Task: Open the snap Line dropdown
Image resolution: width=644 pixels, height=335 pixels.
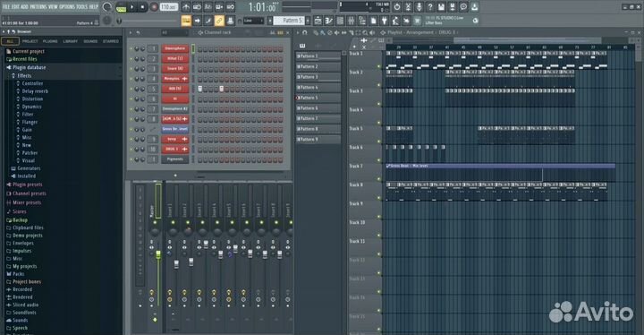Action: coord(253,21)
